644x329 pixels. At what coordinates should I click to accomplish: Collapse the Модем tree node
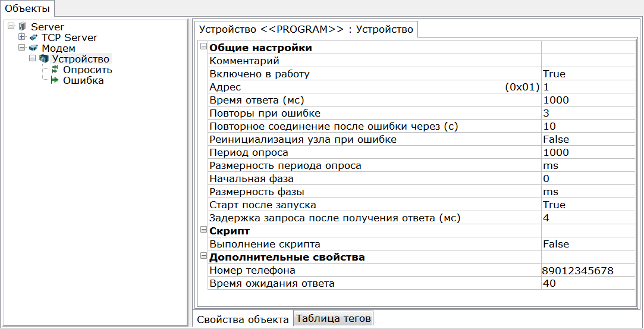click(22, 48)
